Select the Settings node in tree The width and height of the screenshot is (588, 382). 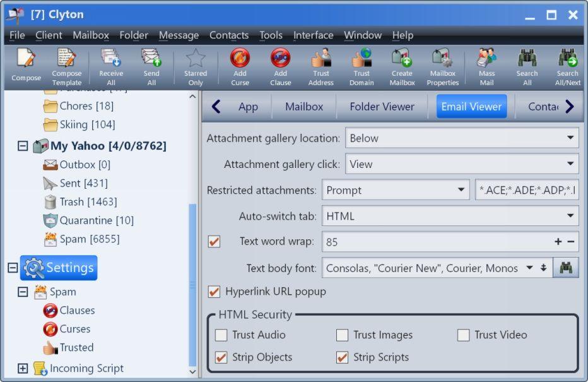[x=59, y=268]
